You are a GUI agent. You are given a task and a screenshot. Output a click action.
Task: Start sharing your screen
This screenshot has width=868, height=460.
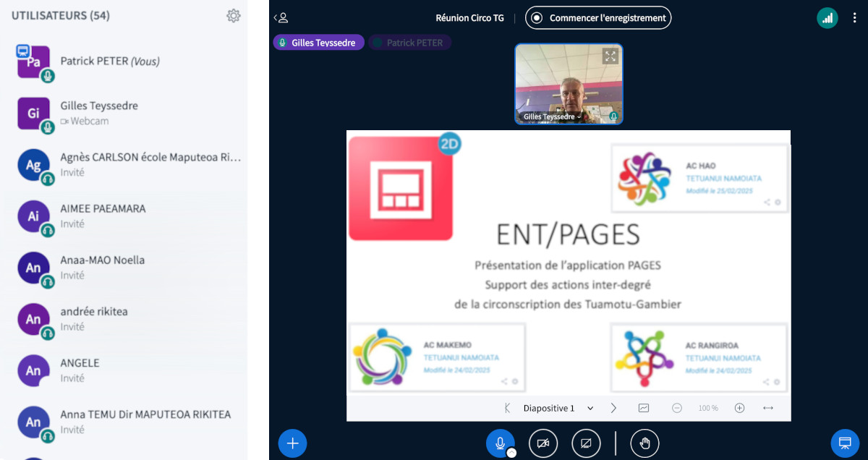587,443
